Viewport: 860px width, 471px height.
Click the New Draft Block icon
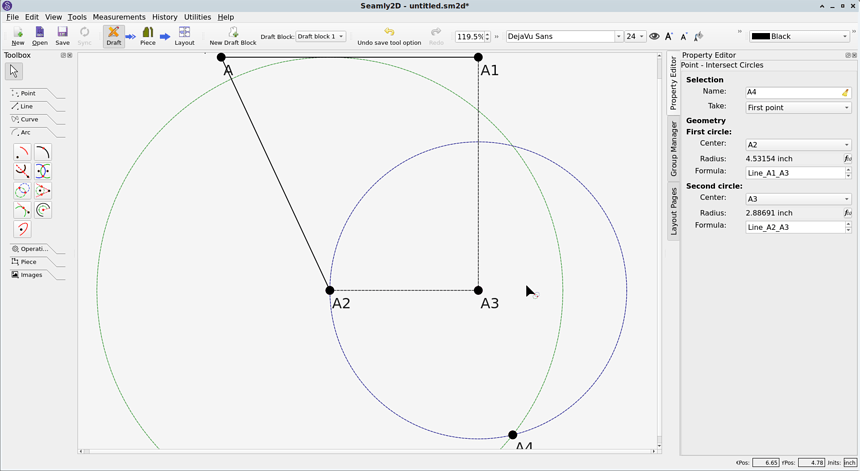[232, 34]
